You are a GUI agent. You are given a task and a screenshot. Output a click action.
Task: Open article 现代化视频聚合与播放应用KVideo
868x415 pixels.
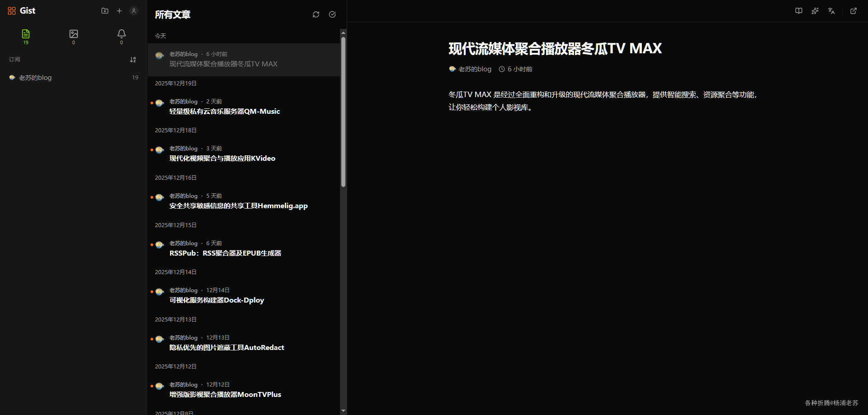coord(244,154)
